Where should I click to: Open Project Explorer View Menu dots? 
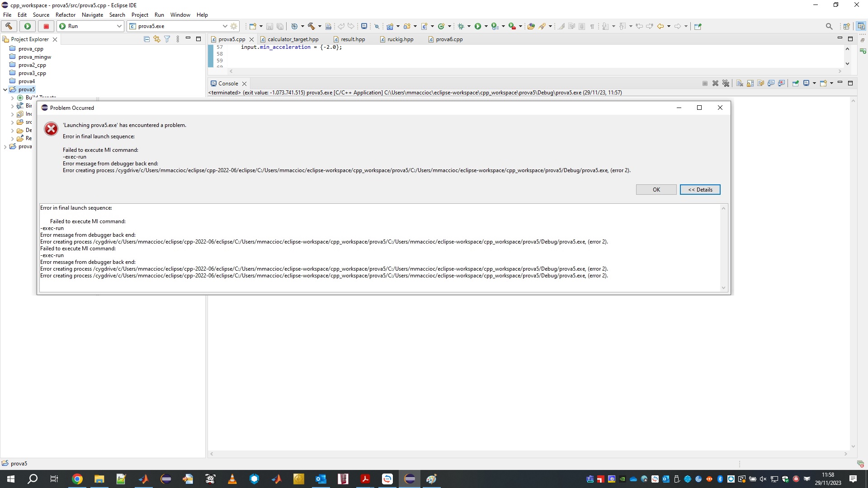click(x=178, y=39)
